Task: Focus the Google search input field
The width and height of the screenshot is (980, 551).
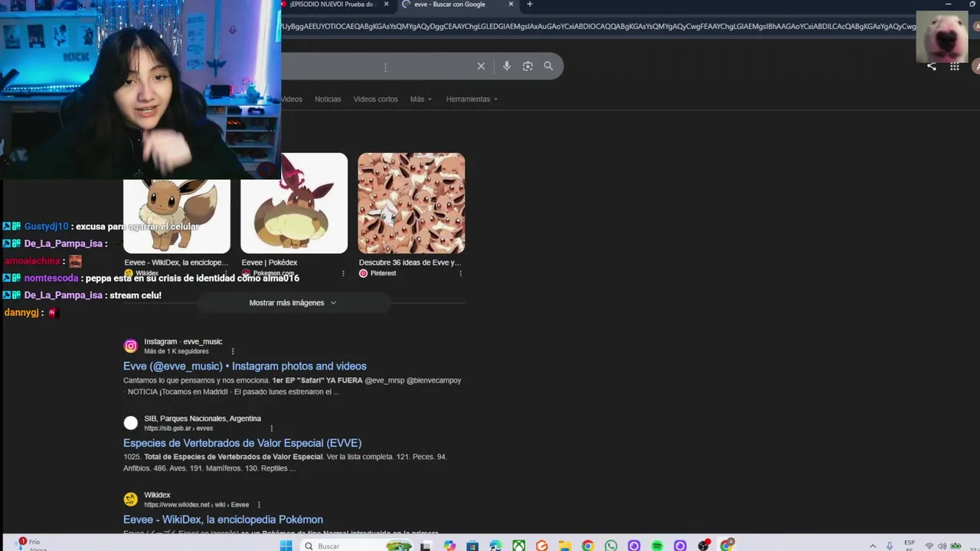Action: pos(375,67)
